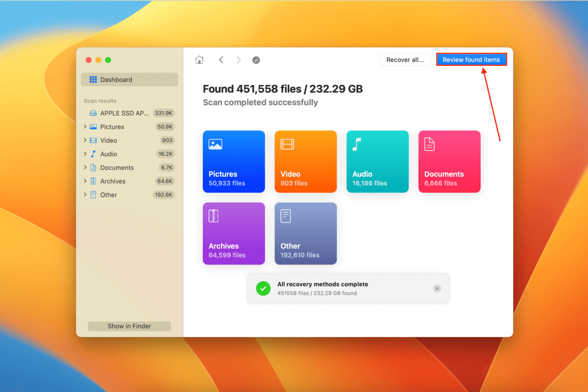Viewport: 588px width, 392px height.
Task: Click the green zoom window button
Action: 108,60
